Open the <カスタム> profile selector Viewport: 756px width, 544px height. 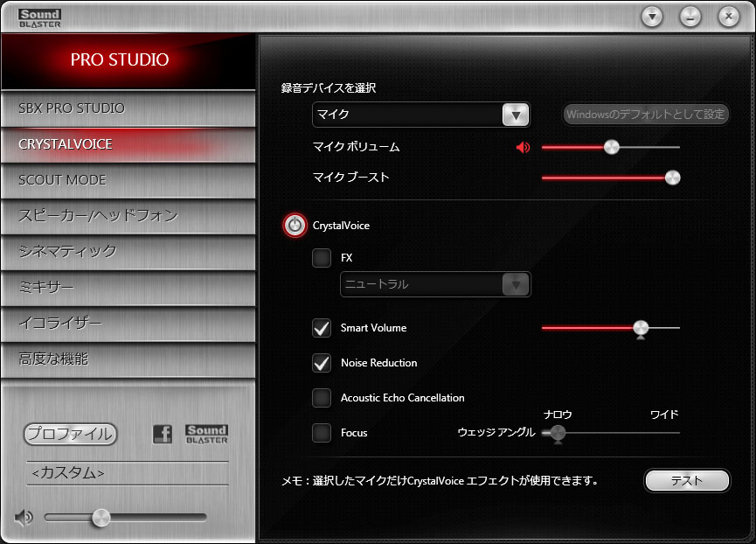coord(128,473)
